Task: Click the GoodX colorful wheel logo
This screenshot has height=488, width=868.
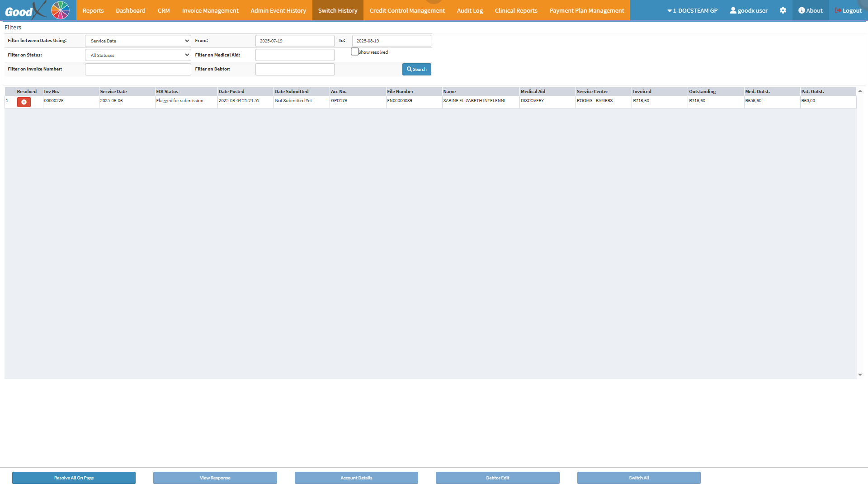Action: [60, 10]
